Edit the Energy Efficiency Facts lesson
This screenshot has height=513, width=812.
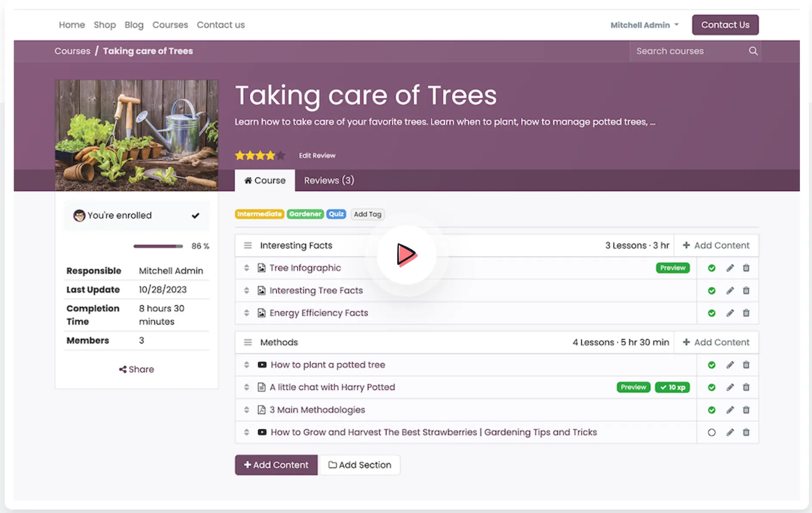(x=730, y=313)
